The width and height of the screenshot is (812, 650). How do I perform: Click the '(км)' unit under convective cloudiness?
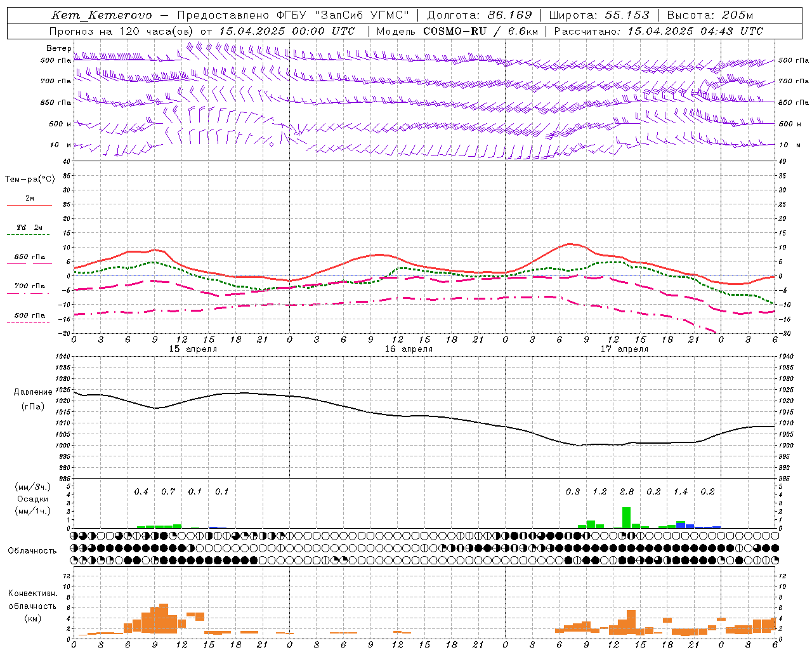[x=32, y=618]
